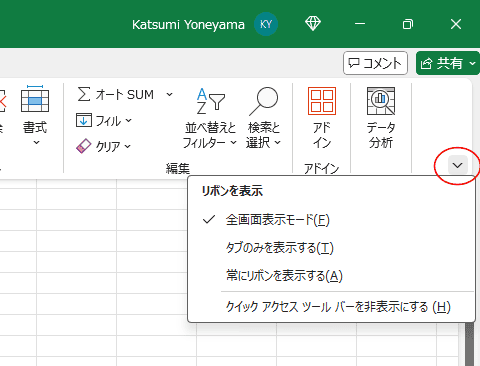
Task: Open the 共有 share dropdown arrow
Action: 473,63
